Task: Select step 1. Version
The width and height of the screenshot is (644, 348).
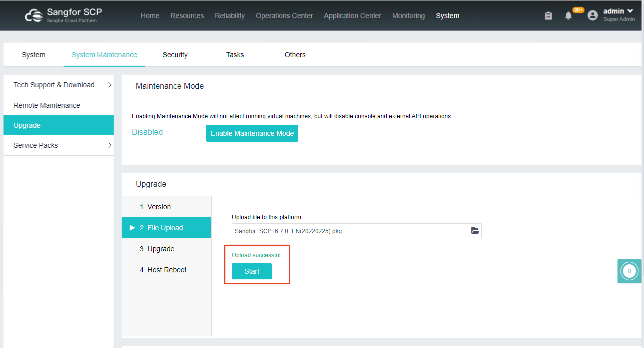Action: tap(166, 207)
